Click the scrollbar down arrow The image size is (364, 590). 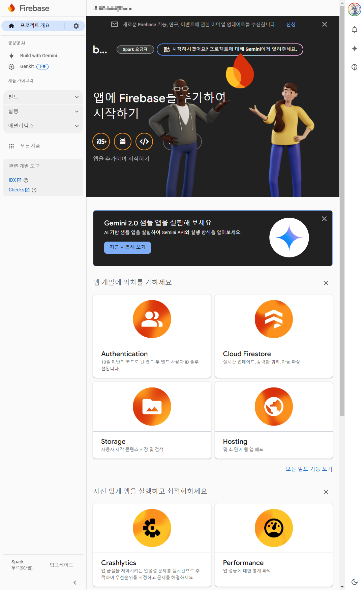tap(342, 587)
